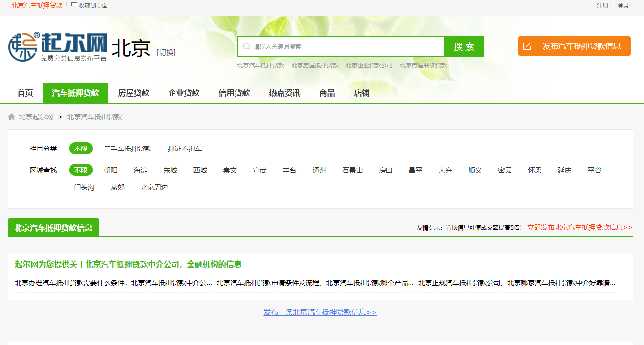Click the [切换] city switch link

(x=166, y=52)
